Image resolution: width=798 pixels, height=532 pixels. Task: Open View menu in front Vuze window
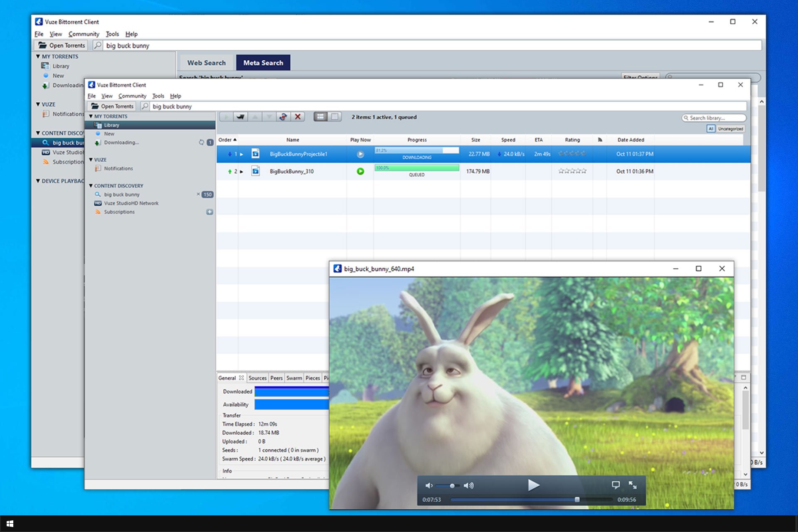[x=107, y=96]
